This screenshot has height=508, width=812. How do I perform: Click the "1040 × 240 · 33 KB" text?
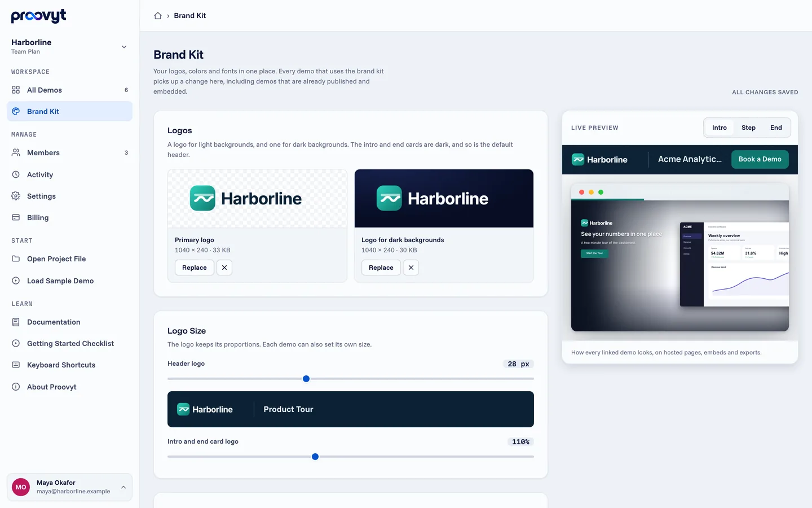(x=202, y=250)
